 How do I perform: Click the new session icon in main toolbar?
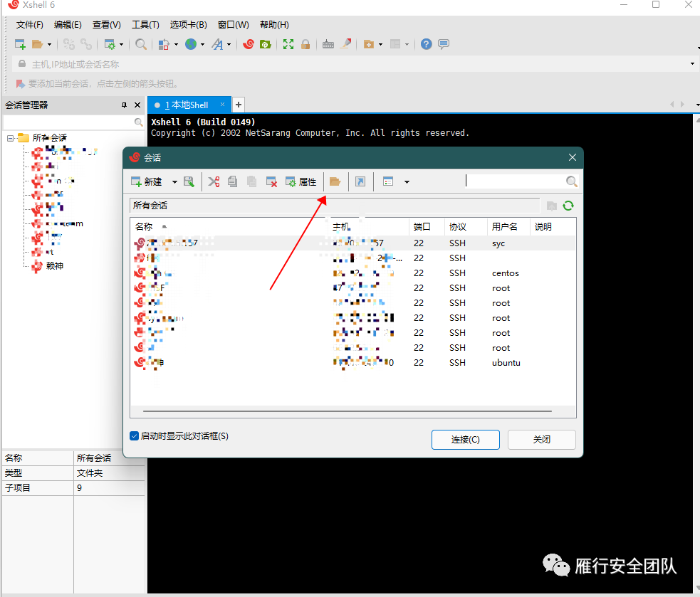(20, 44)
